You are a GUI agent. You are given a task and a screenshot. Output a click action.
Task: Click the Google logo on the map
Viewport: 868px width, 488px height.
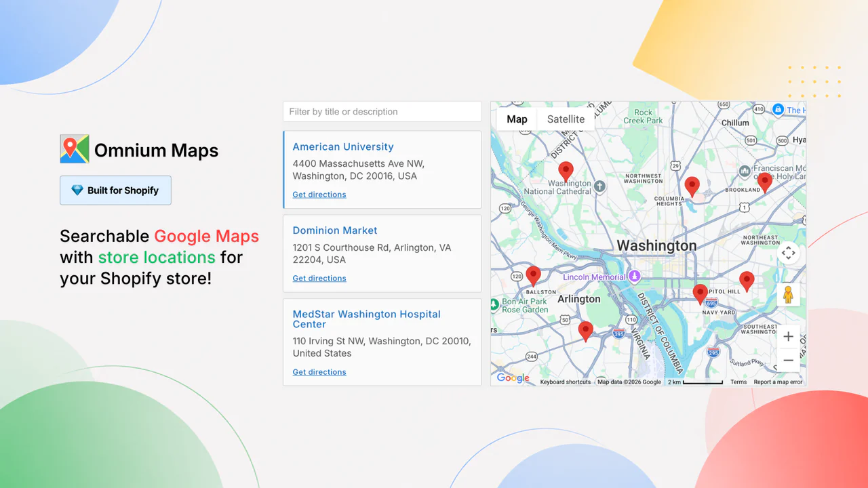pyautogui.click(x=513, y=378)
